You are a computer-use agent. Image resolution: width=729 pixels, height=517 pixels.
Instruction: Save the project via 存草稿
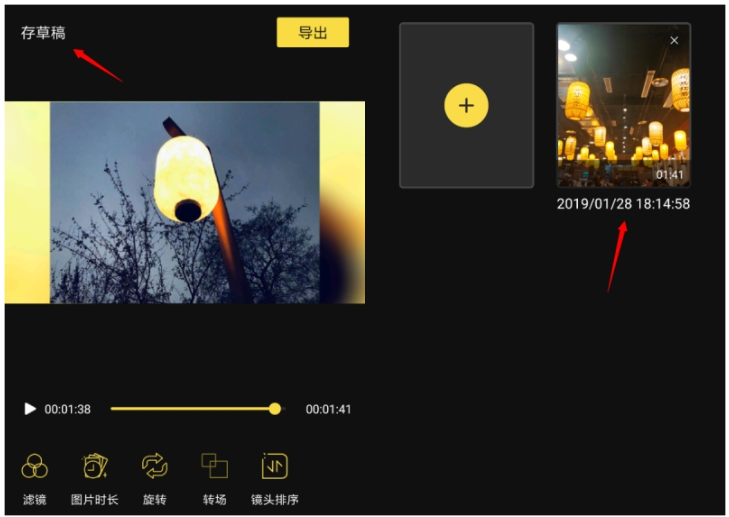point(43,33)
